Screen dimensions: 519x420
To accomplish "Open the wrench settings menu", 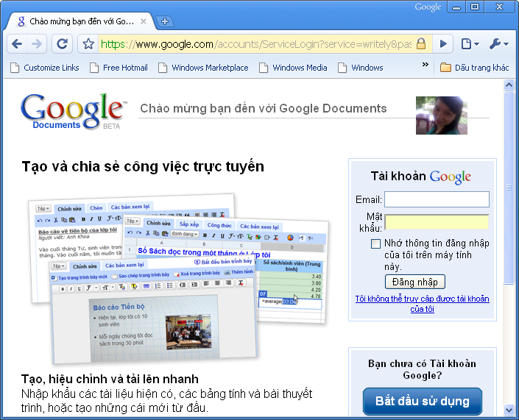I will [498, 43].
